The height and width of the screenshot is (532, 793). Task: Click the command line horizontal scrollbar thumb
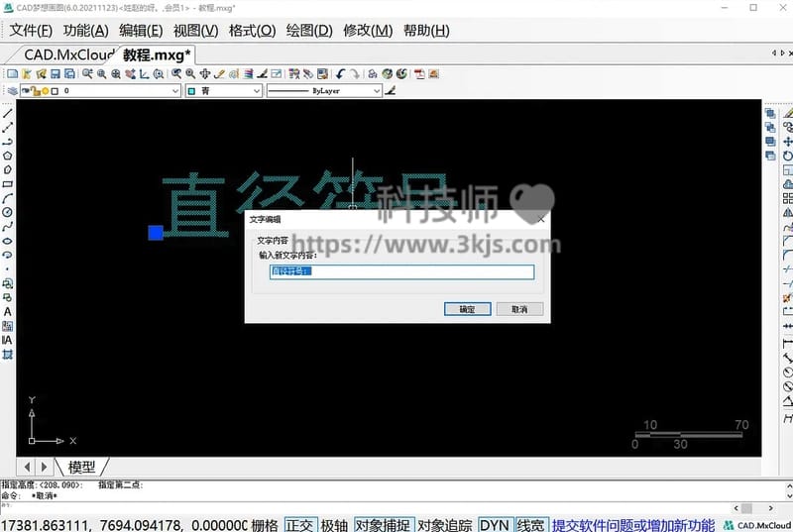(x=747, y=508)
